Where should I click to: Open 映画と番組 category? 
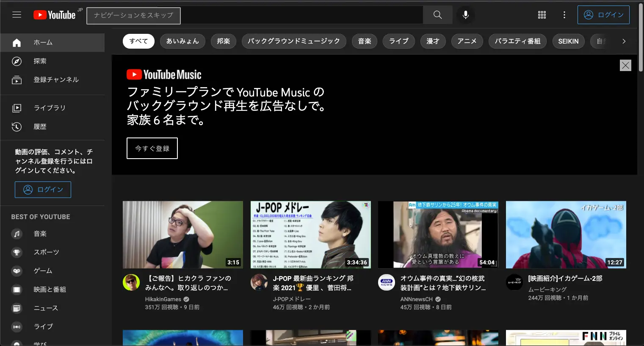tap(53, 289)
